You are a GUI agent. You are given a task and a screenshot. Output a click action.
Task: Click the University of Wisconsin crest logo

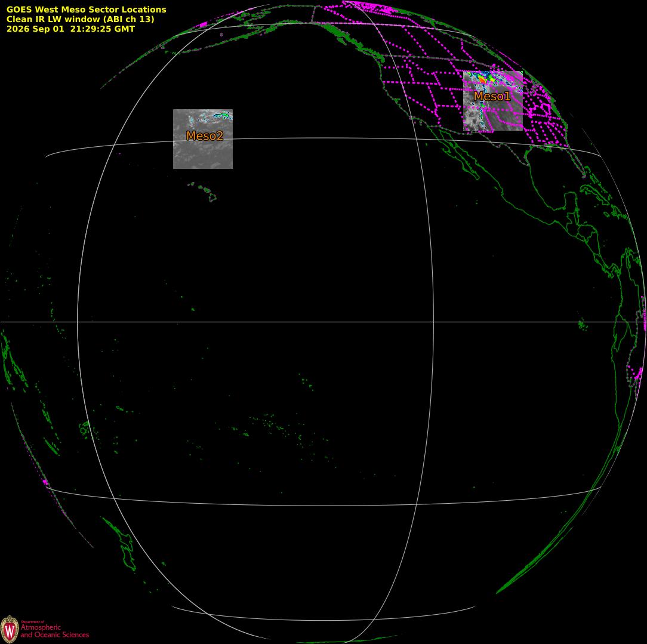click(10, 629)
